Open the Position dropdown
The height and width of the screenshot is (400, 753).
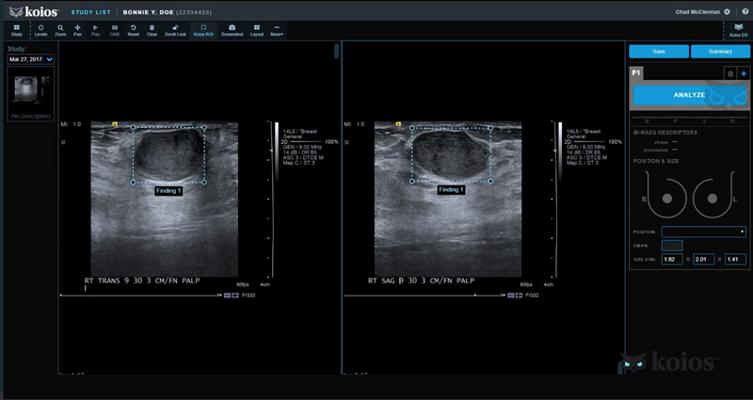[703, 231]
